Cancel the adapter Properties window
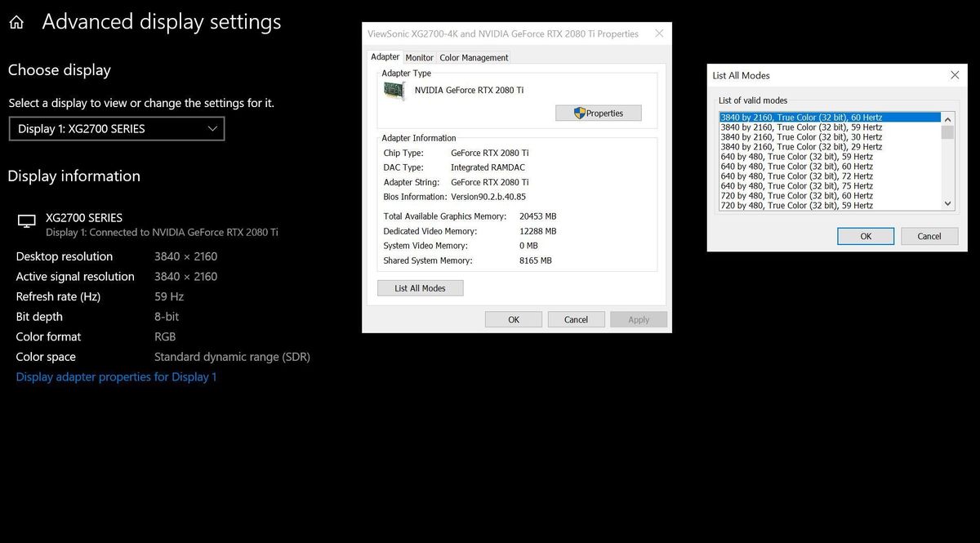This screenshot has width=980, height=543. pyautogui.click(x=576, y=319)
